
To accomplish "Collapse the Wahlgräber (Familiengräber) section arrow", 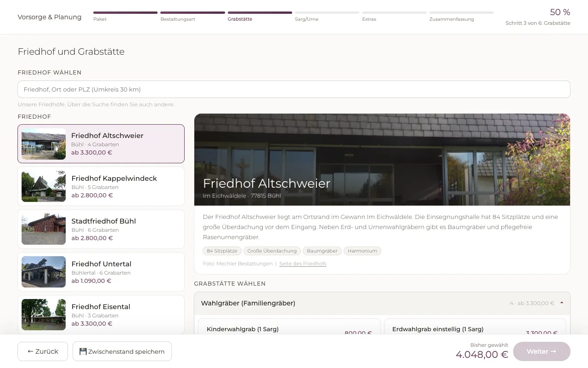I will click(x=562, y=303).
